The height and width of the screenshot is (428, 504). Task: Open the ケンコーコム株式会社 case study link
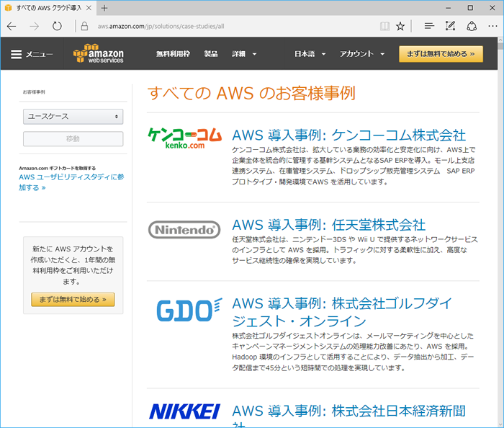348,135
